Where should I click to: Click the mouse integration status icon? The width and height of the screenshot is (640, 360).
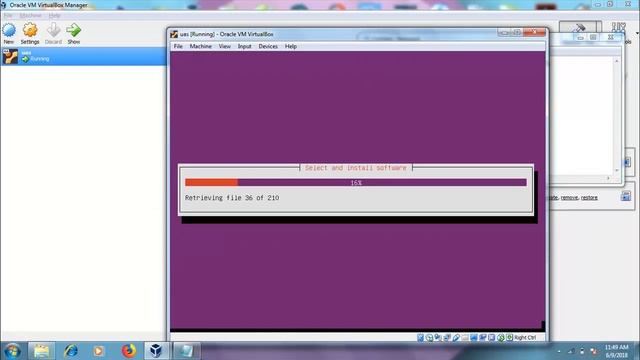point(501,338)
